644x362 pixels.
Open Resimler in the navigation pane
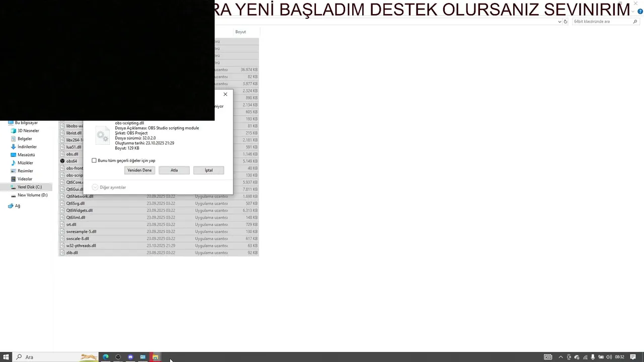tap(25, 171)
